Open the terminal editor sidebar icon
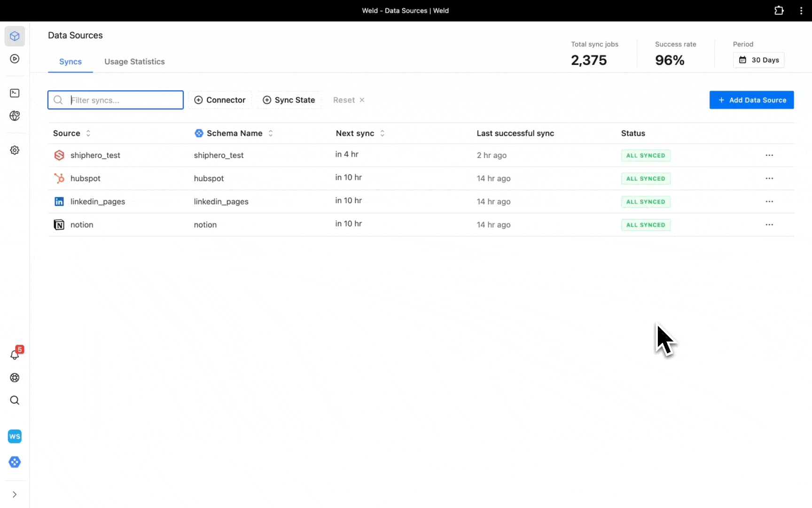This screenshot has height=508, width=812. tap(15, 93)
